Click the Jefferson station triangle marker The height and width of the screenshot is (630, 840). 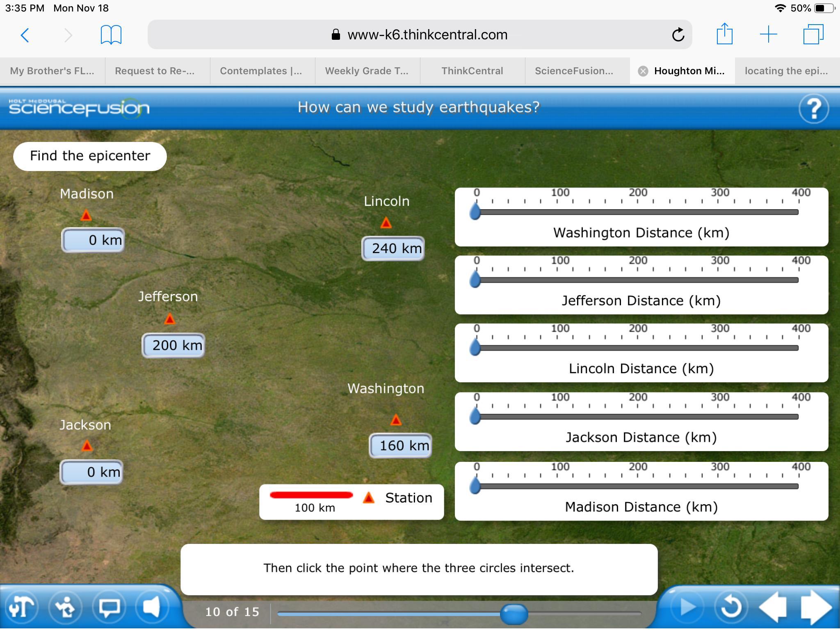click(170, 319)
